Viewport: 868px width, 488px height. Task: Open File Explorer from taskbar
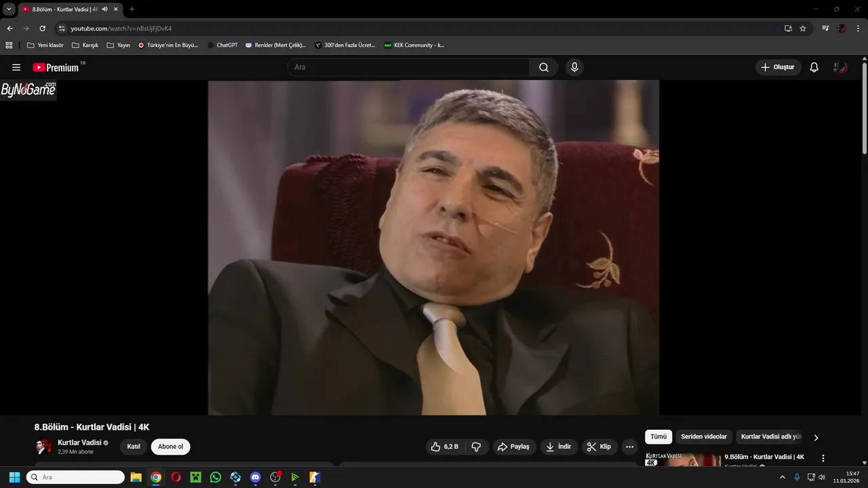tap(136, 477)
